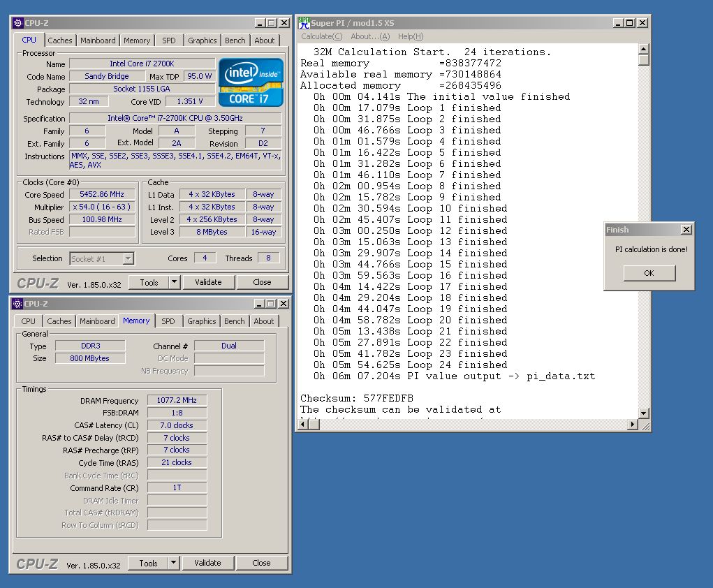The image size is (713, 588).
Task: Open Graphics tab in lower CPU-Z window
Action: pos(201,321)
